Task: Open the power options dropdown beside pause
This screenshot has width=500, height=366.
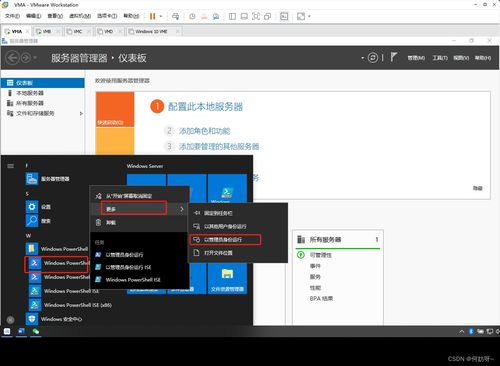Action: (161, 16)
